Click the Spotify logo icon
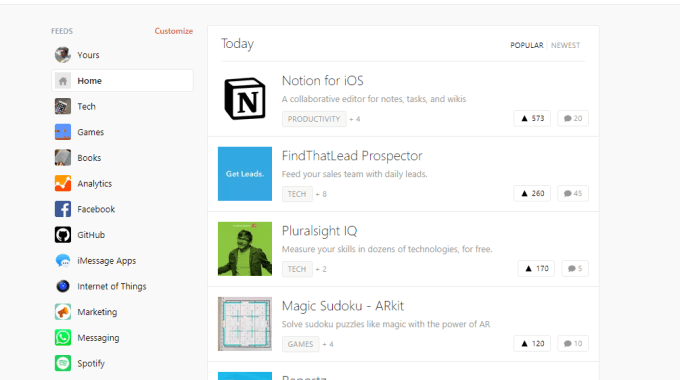Screen dimensions: 680x380 tap(63, 364)
